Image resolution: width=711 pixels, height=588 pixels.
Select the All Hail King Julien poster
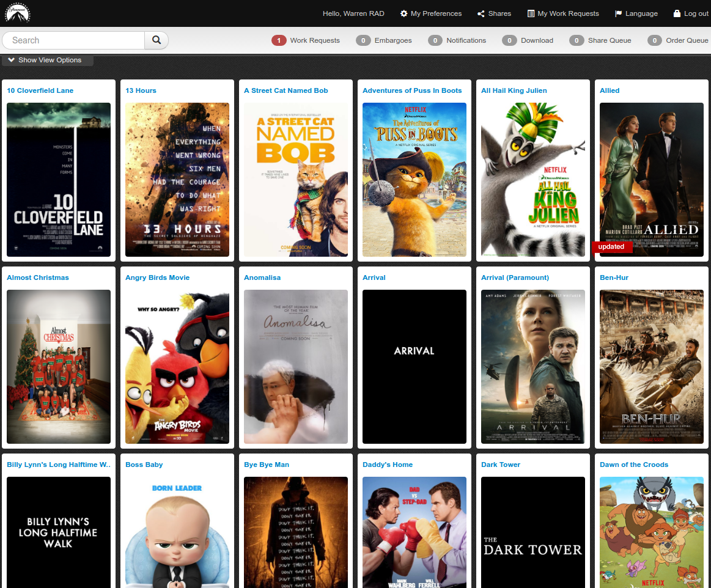[533, 180]
